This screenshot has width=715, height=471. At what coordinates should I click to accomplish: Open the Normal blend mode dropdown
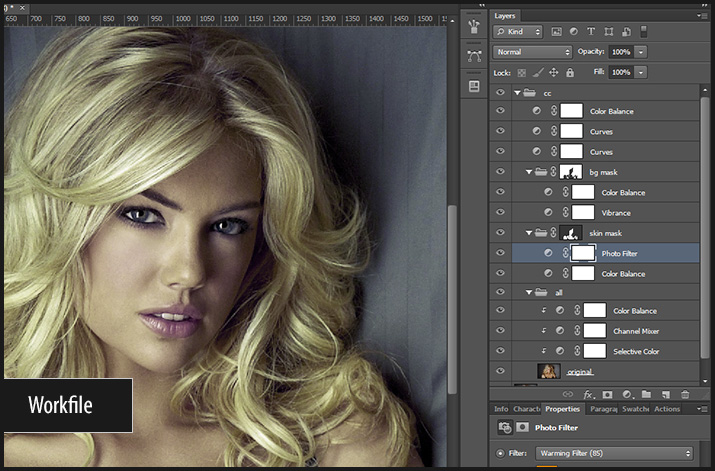[x=532, y=52]
